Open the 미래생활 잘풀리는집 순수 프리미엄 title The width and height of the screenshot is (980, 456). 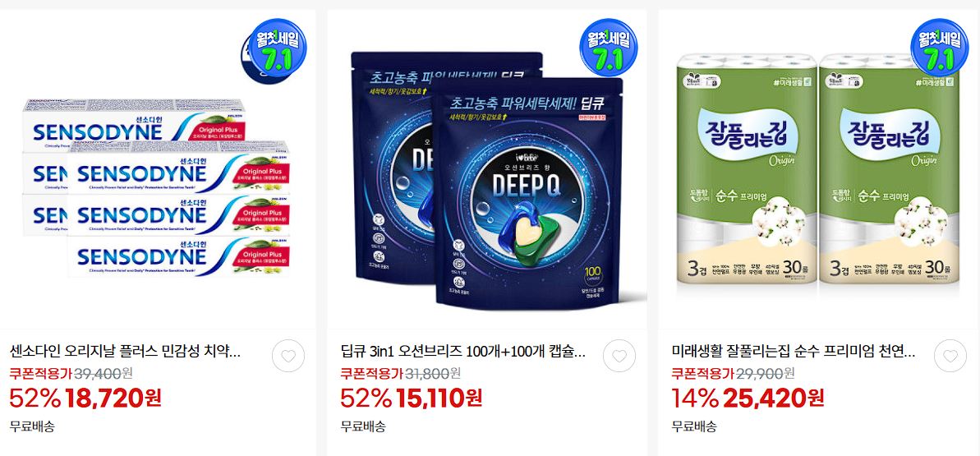pyautogui.click(x=794, y=352)
